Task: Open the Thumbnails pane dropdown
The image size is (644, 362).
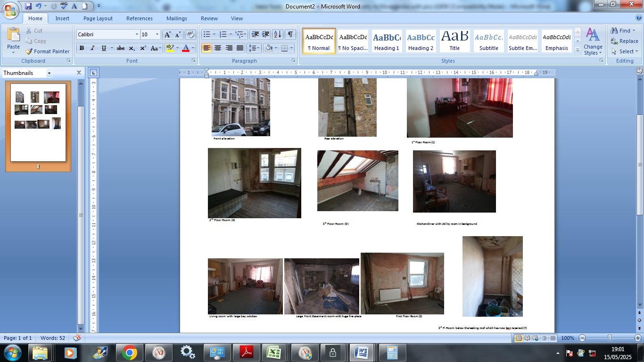Action: pyautogui.click(x=49, y=73)
